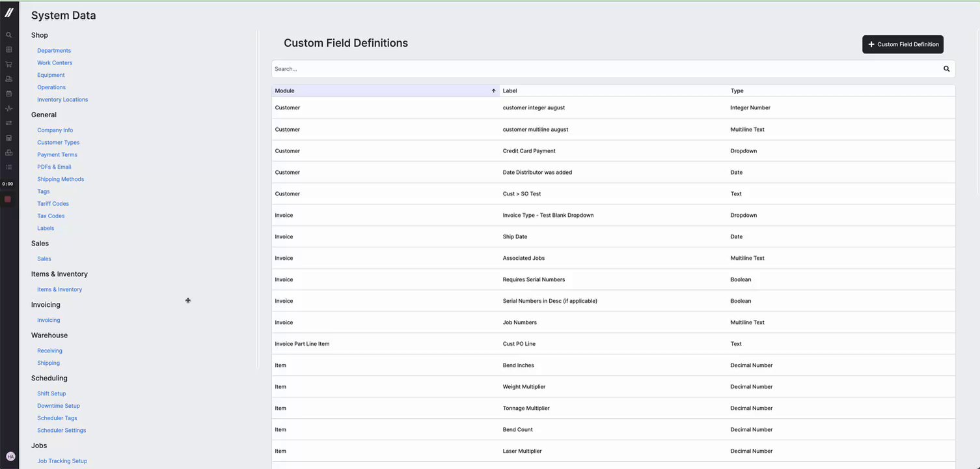The image size is (980, 469).
Task: Open the calendar icon in the sidebar
Action: pos(8,94)
